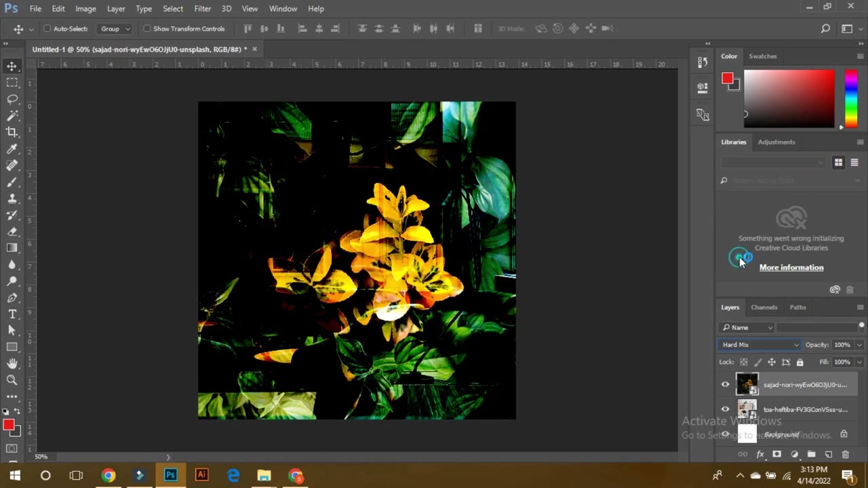Open the layer filter Name dropdown

point(748,327)
